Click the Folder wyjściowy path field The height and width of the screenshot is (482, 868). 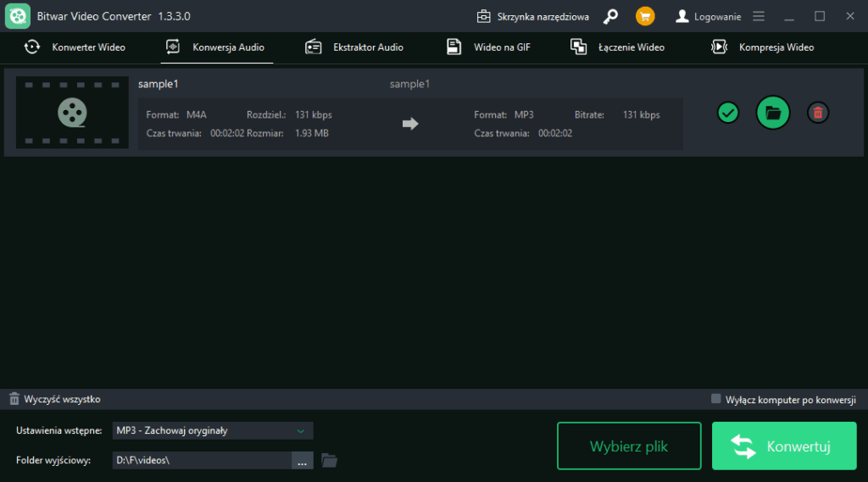click(202, 461)
